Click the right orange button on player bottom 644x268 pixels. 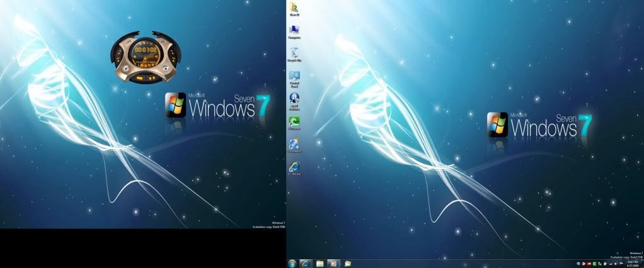coord(152,78)
